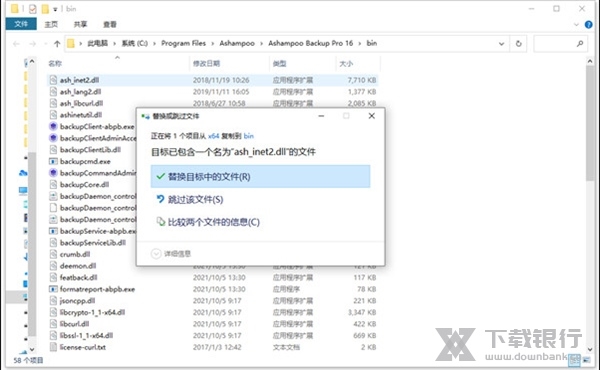Select the backupClientAdminAccess exe icon

(x=54, y=138)
